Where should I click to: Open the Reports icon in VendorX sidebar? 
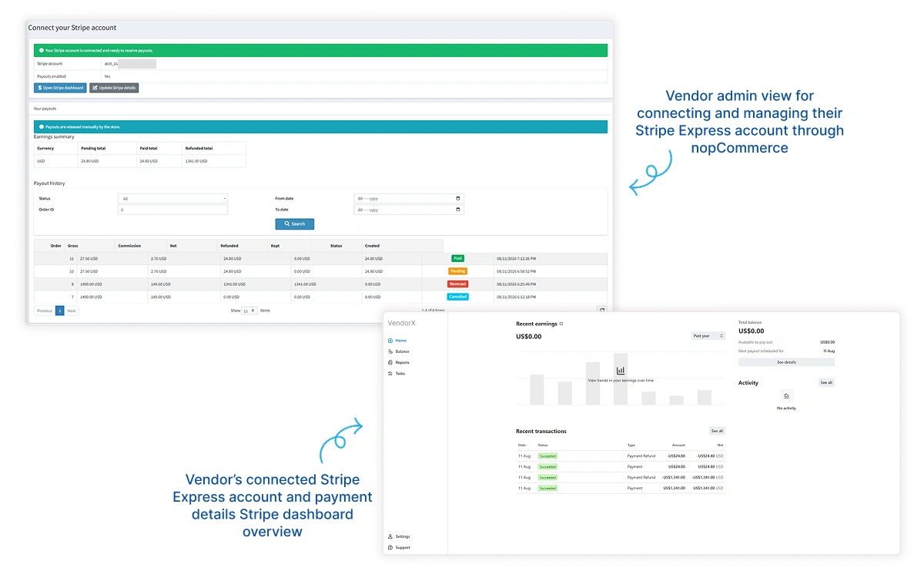point(390,362)
